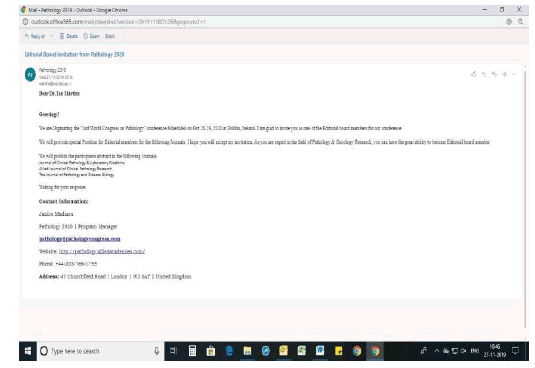Screen dimensions: 535x368
Task: Click the microphone icon in search box
Action: tap(157, 351)
